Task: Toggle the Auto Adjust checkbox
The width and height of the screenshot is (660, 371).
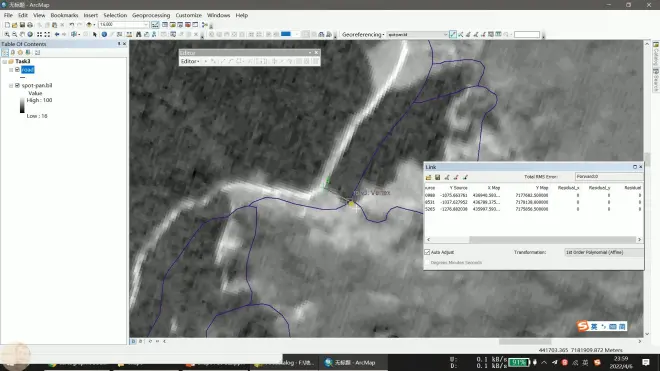Action: (427, 252)
